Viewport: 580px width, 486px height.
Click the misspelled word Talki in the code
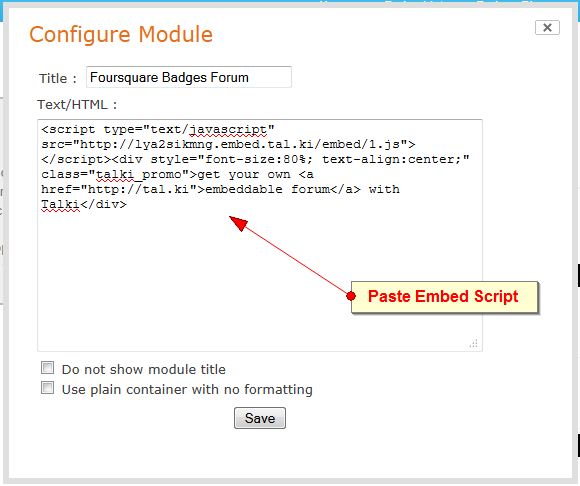[x=60, y=204]
